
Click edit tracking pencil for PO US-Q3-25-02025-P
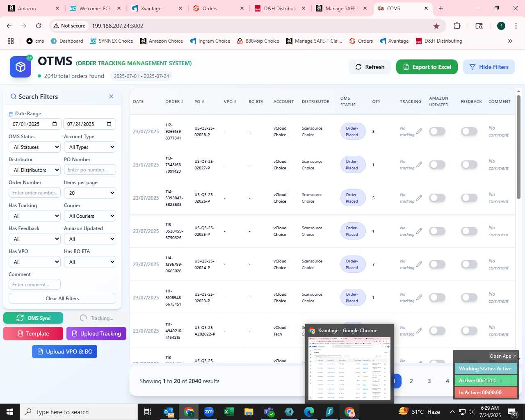point(419,231)
